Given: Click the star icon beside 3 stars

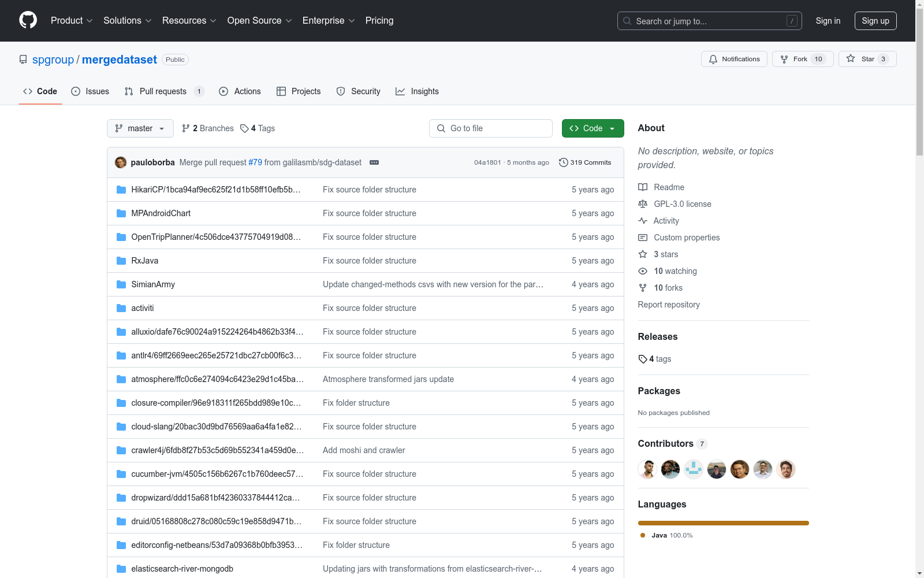Looking at the screenshot, I should pos(643,254).
